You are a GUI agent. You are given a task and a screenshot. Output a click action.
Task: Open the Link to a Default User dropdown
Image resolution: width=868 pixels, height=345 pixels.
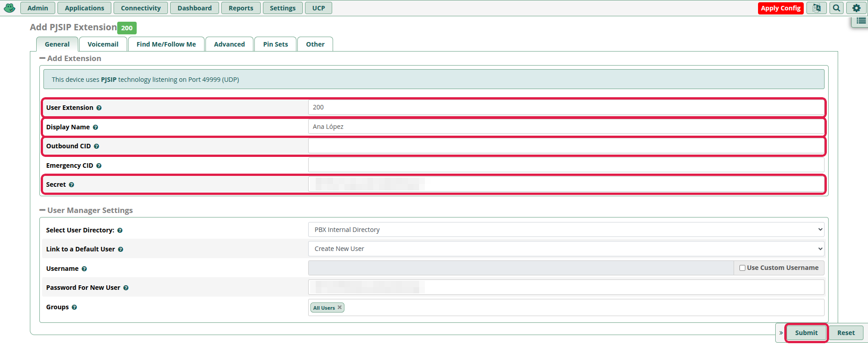[x=566, y=249]
